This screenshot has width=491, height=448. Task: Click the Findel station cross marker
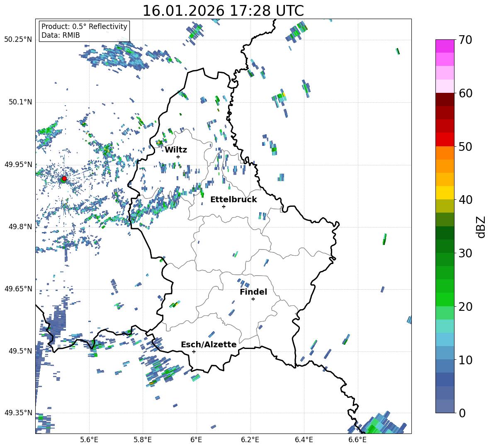click(x=253, y=299)
